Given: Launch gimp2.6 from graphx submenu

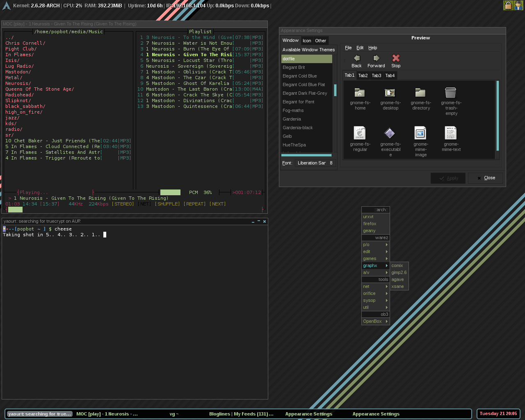Looking at the screenshot, I should point(399,272).
